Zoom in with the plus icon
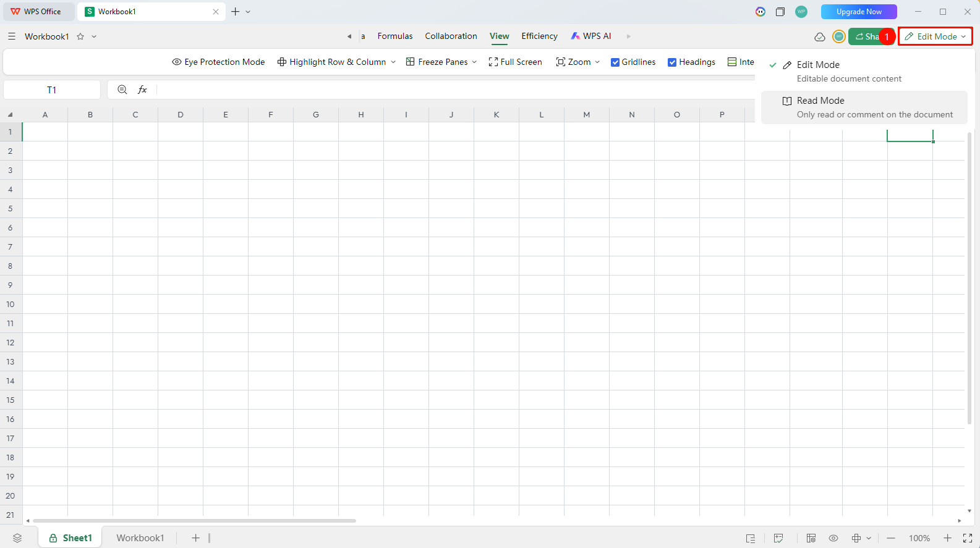The height and width of the screenshot is (548, 980). click(x=948, y=538)
